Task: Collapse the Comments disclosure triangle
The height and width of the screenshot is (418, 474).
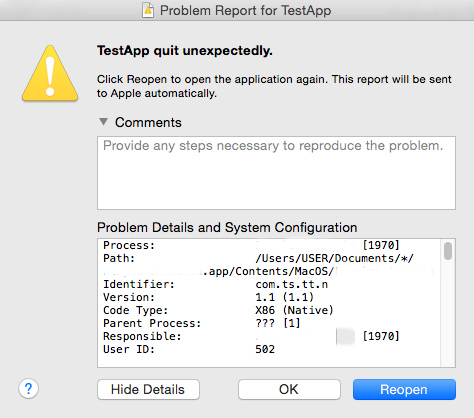Action: pyautogui.click(x=103, y=122)
